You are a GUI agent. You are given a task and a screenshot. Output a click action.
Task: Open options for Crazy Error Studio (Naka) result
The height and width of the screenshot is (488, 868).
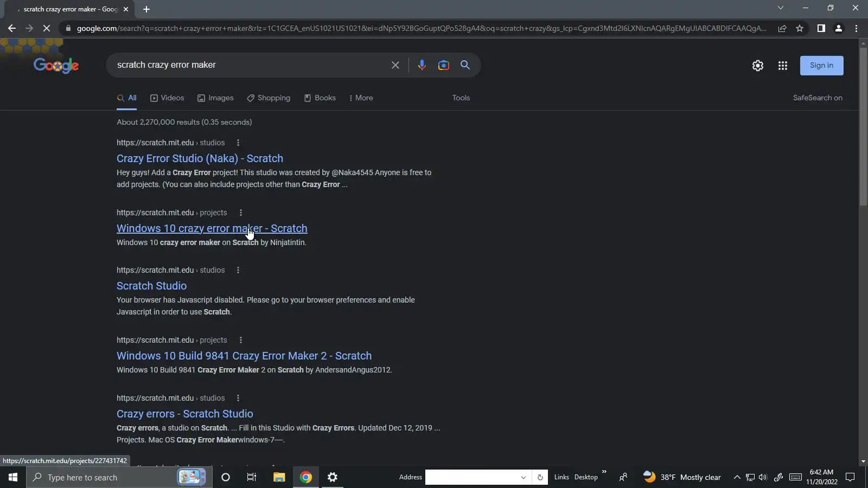point(238,143)
